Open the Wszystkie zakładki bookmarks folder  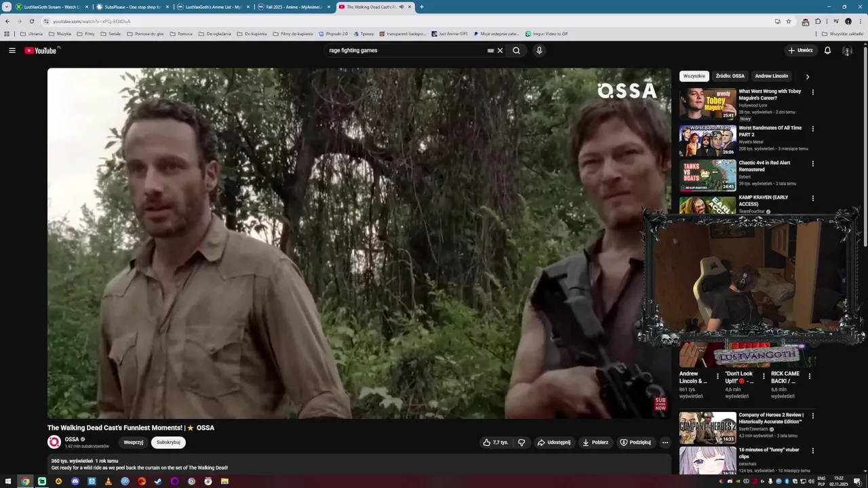pos(842,33)
